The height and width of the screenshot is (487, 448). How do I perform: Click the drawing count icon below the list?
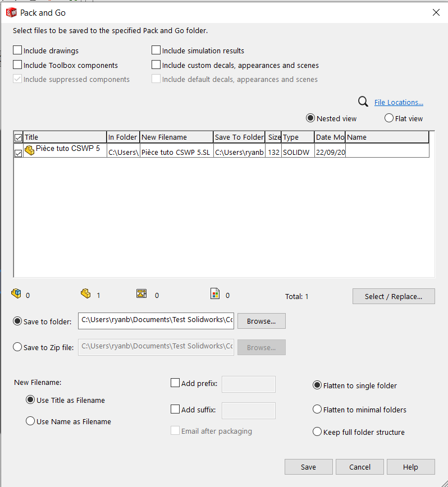coord(141,294)
